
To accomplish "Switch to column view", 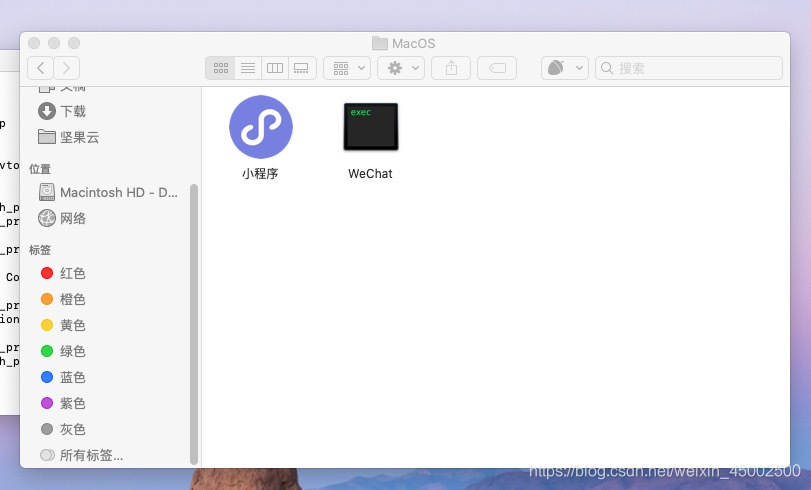I will [275, 68].
